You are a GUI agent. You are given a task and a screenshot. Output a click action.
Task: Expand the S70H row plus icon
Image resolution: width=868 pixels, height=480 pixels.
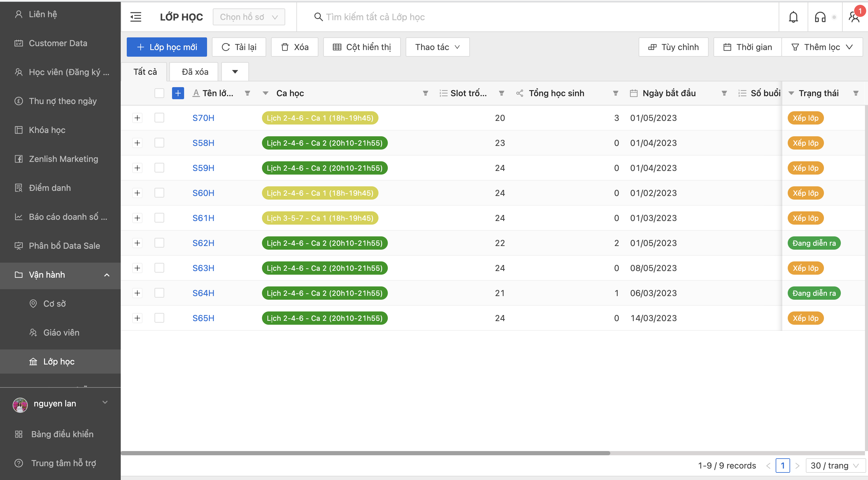(137, 118)
